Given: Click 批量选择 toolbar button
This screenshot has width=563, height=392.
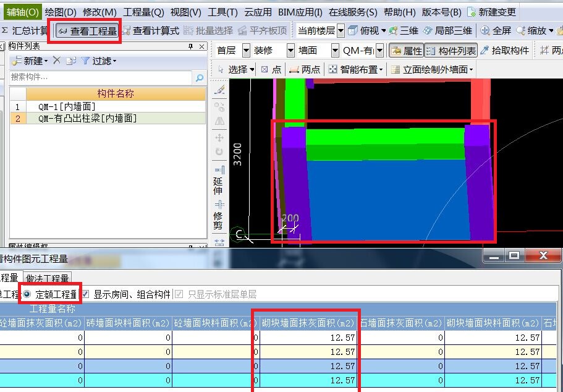Looking at the screenshot, I should (208, 31).
